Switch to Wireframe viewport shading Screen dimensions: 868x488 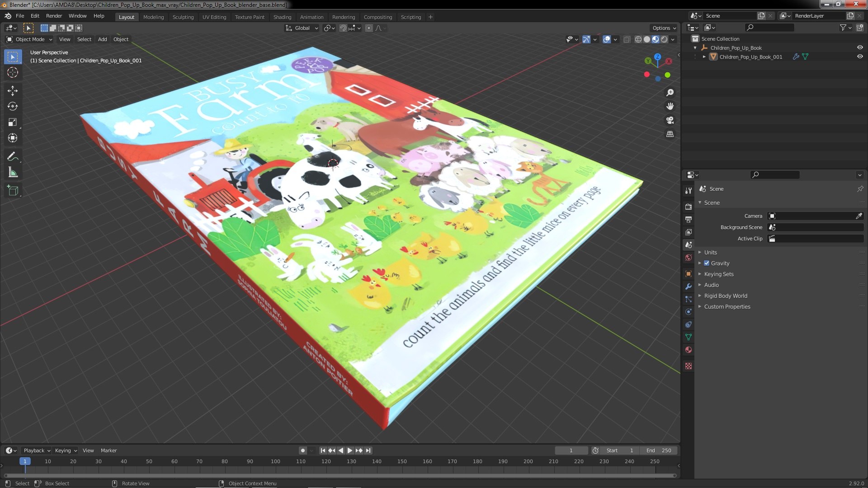638,40
